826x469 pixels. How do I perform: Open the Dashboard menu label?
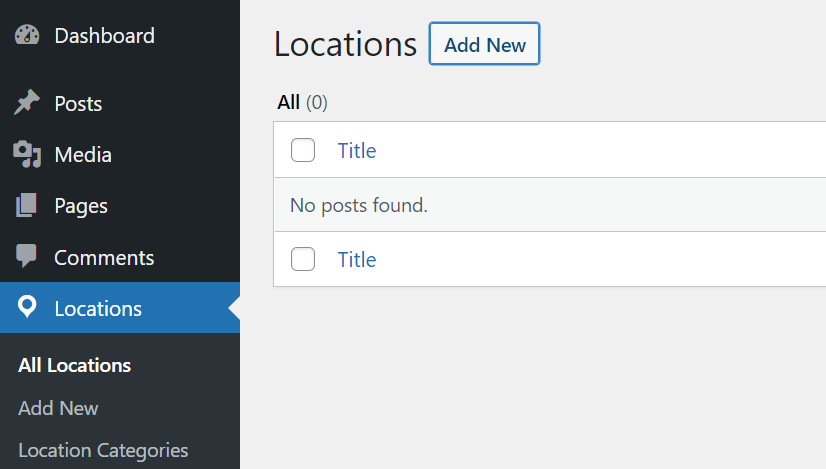pyautogui.click(x=104, y=36)
